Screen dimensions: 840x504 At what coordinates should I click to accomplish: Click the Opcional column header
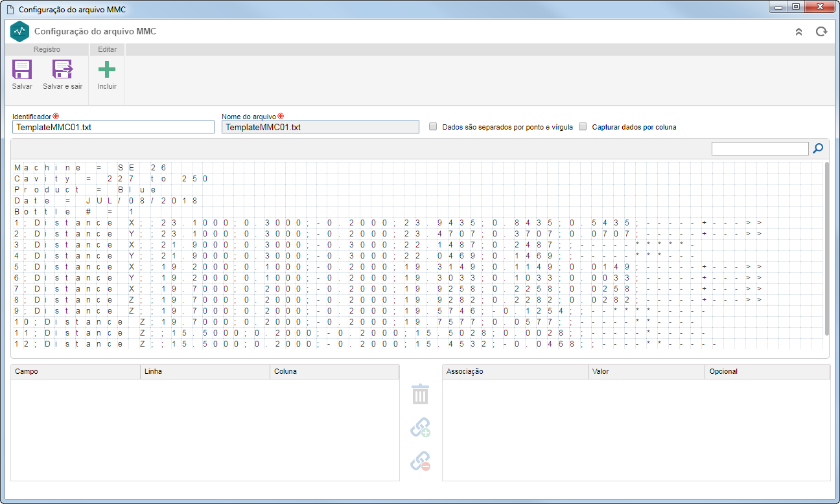point(767,372)
